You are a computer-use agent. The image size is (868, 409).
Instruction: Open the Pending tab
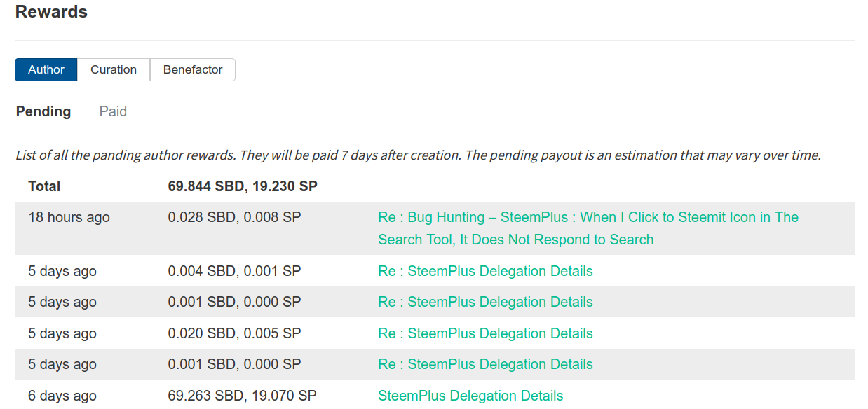(43, 111)
